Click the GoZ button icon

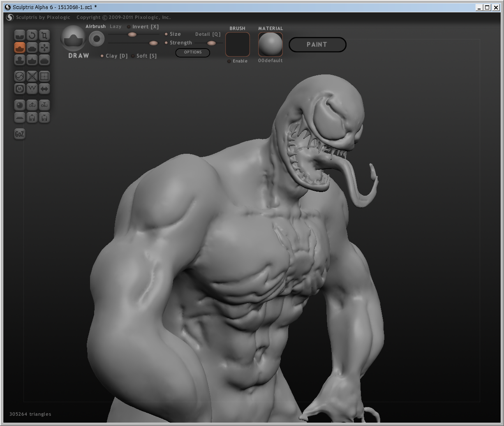(20, 134)
